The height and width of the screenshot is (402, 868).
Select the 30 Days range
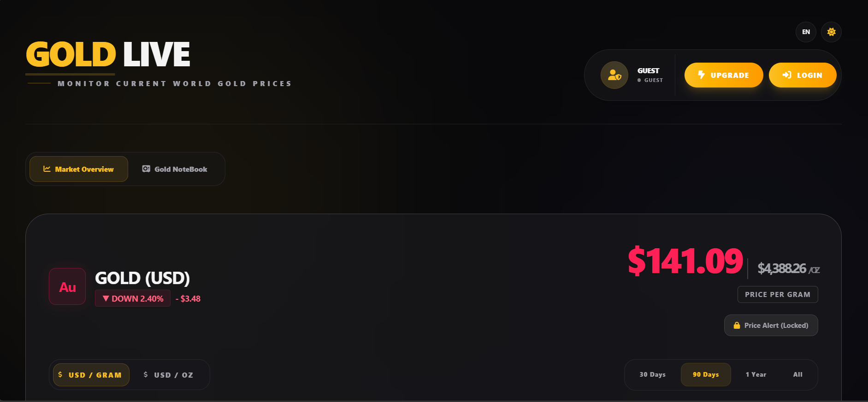pyautogui.click(x=652, y=374)
